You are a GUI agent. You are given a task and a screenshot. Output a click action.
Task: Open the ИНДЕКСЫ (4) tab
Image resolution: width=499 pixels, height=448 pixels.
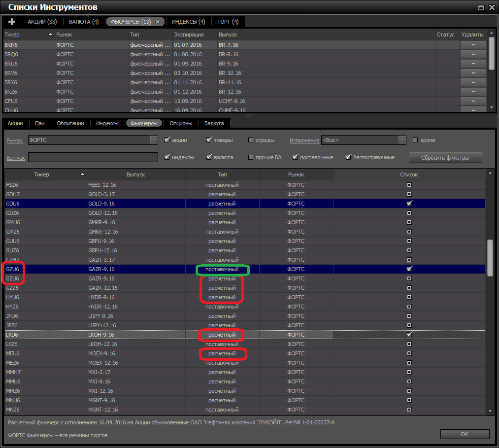coord(188,22)
